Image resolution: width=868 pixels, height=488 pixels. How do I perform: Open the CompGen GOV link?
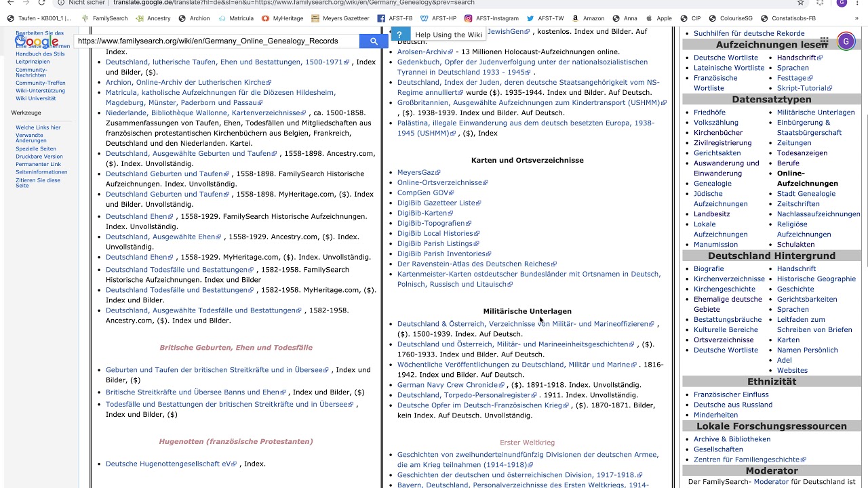tap(425, 192)
